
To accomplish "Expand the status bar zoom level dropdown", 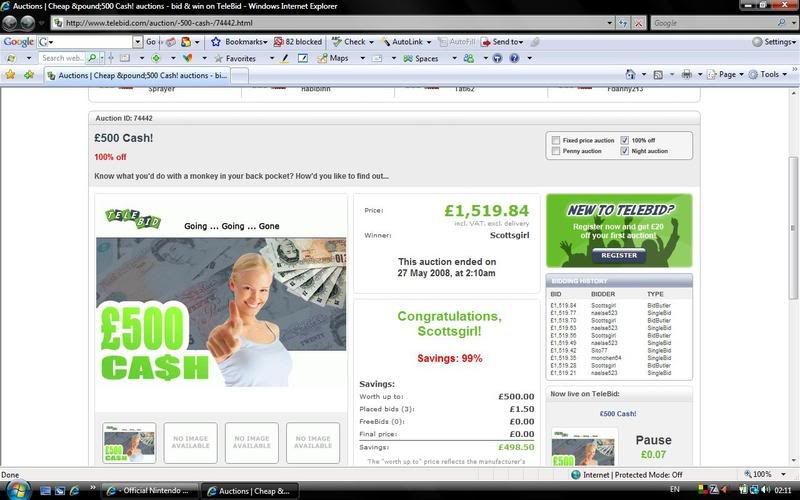I will [784, 474].
